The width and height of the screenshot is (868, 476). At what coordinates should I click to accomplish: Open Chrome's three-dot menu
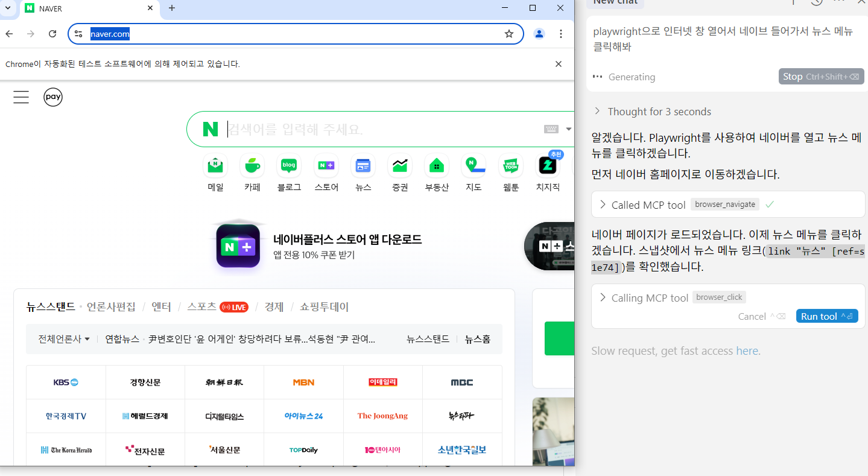[561, 34]
